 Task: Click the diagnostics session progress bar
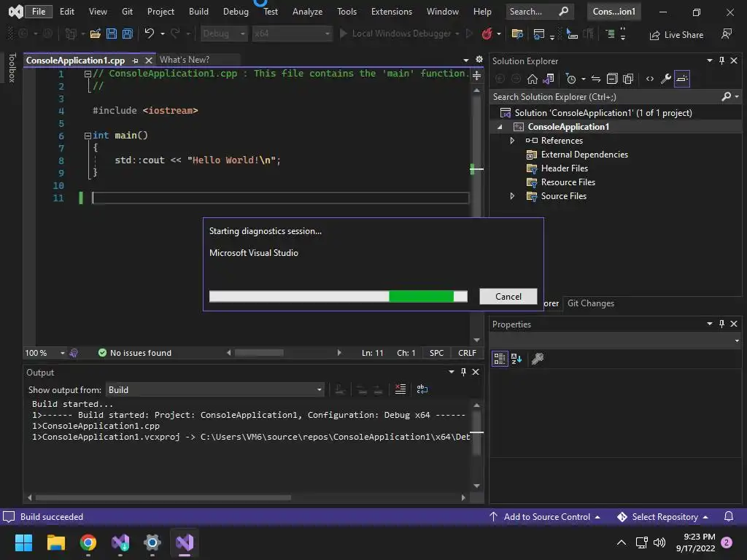pos(338,296)
